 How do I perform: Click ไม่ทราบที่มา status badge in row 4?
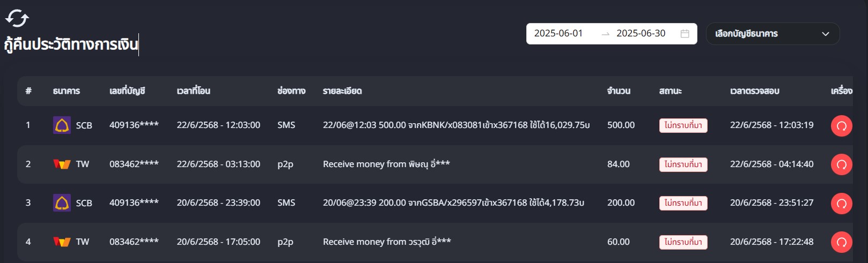[x=683, y=242]
